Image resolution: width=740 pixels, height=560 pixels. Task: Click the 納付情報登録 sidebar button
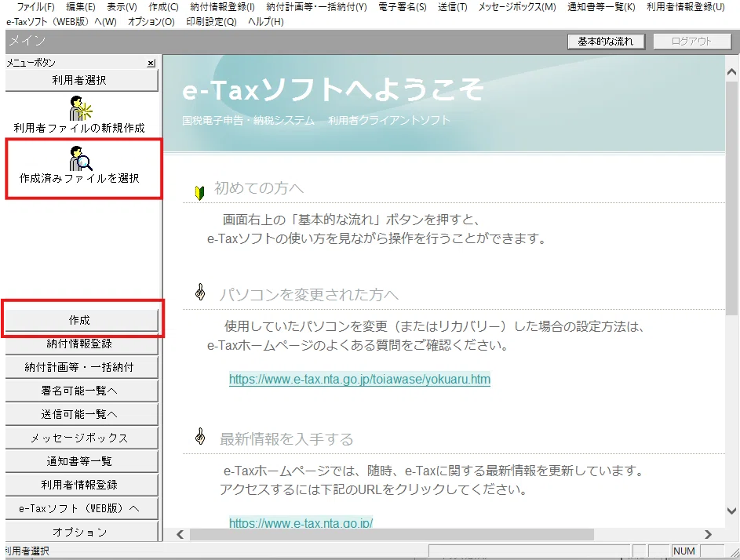[x=82, y=344]
